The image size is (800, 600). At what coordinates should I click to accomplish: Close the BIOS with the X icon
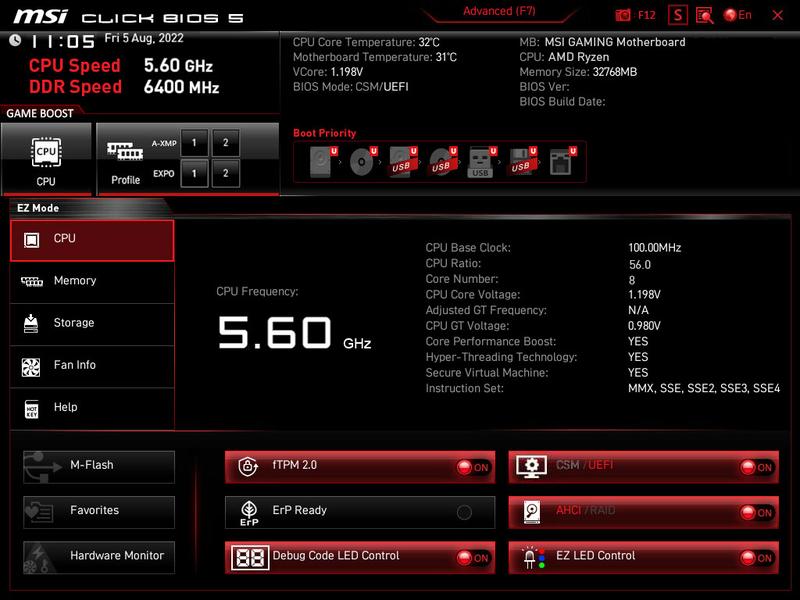778,15
